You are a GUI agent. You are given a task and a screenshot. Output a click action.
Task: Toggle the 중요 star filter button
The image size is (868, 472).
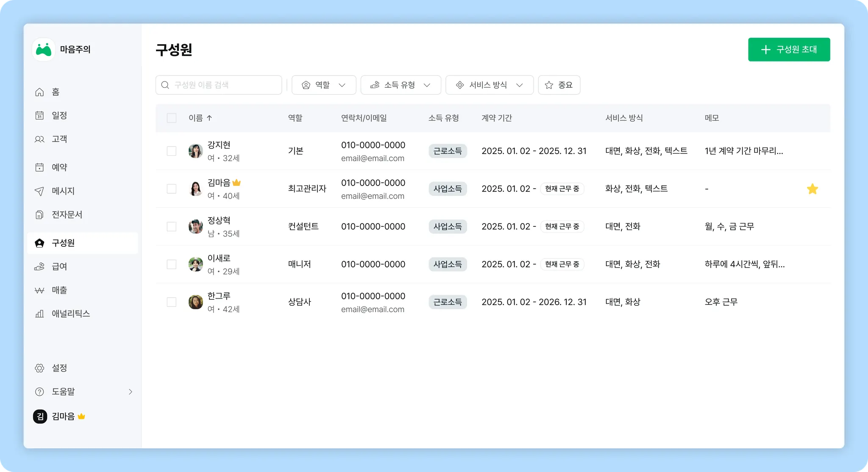[559, 85]
